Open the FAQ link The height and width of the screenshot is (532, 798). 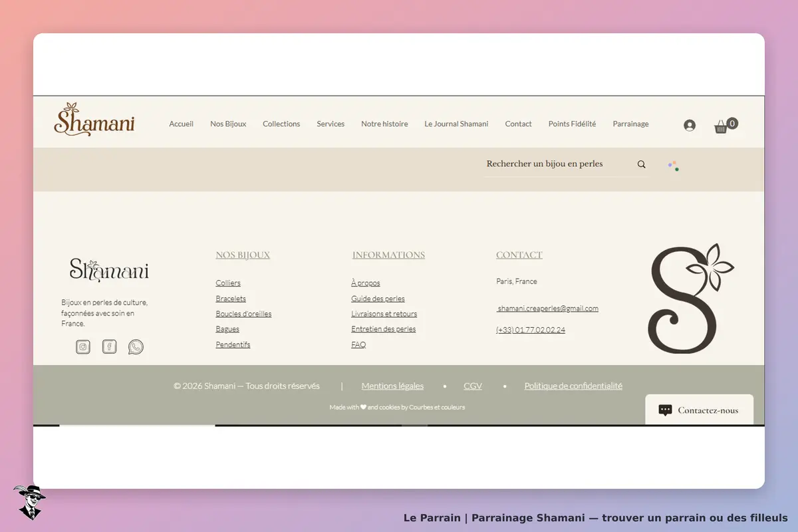point(358,344)
